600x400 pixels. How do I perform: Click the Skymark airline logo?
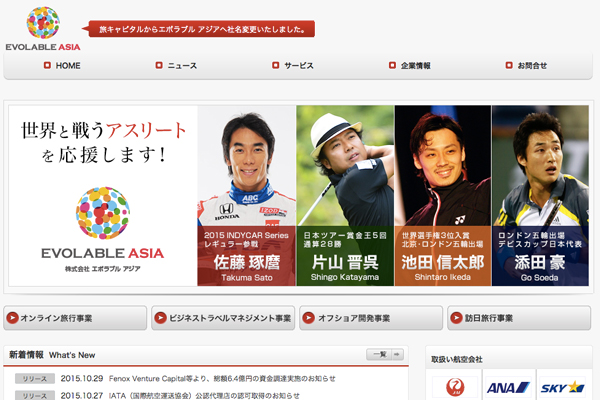coord(562,387)
